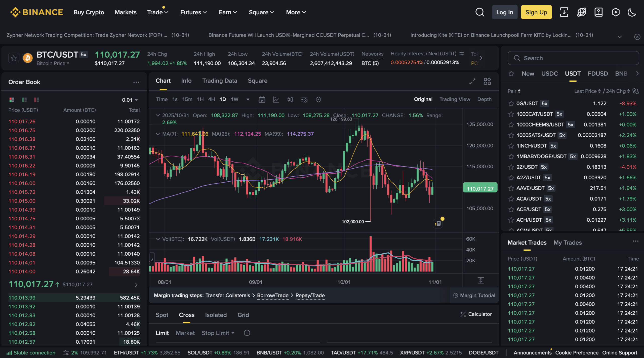Screen dimensions: 644x358
Task: Open hourly interest settings slider icon
Action: coord(462,54)
